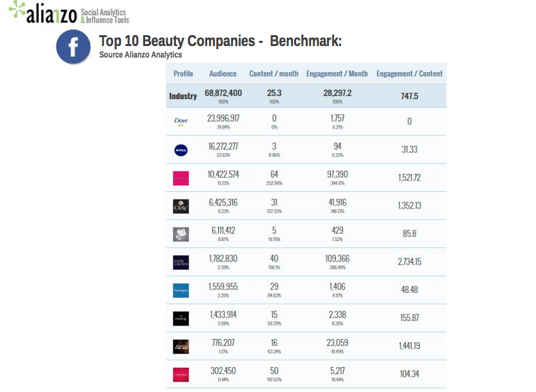Click Avon engagement per content 1,521.72
The image size is (536, 392).
(409, 177)
